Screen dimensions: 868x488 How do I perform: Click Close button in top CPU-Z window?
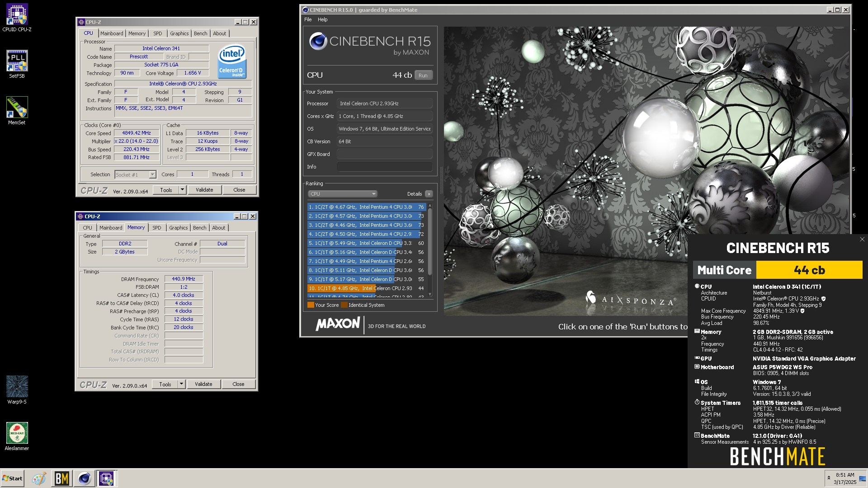[239, 190]
